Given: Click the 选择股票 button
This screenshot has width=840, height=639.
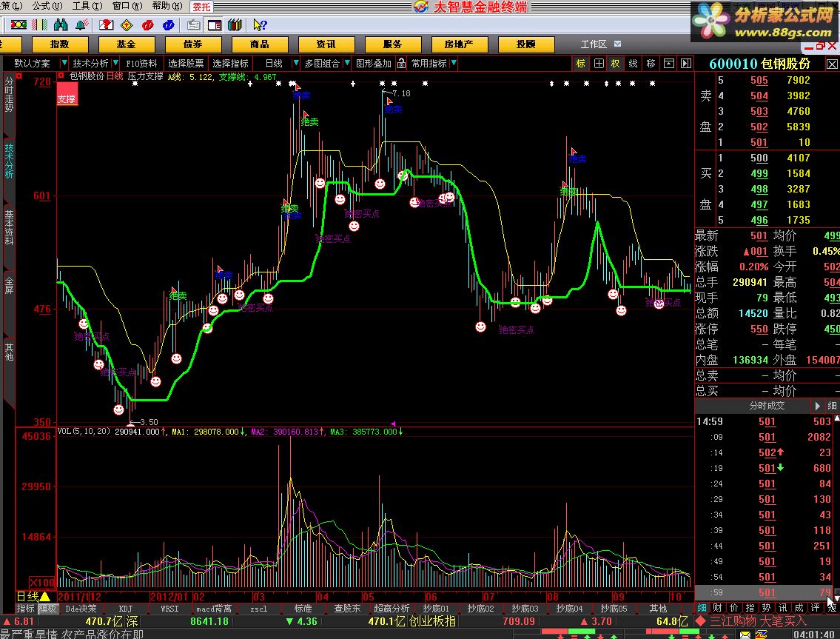Looking at the screenshot, I should 186,63.
